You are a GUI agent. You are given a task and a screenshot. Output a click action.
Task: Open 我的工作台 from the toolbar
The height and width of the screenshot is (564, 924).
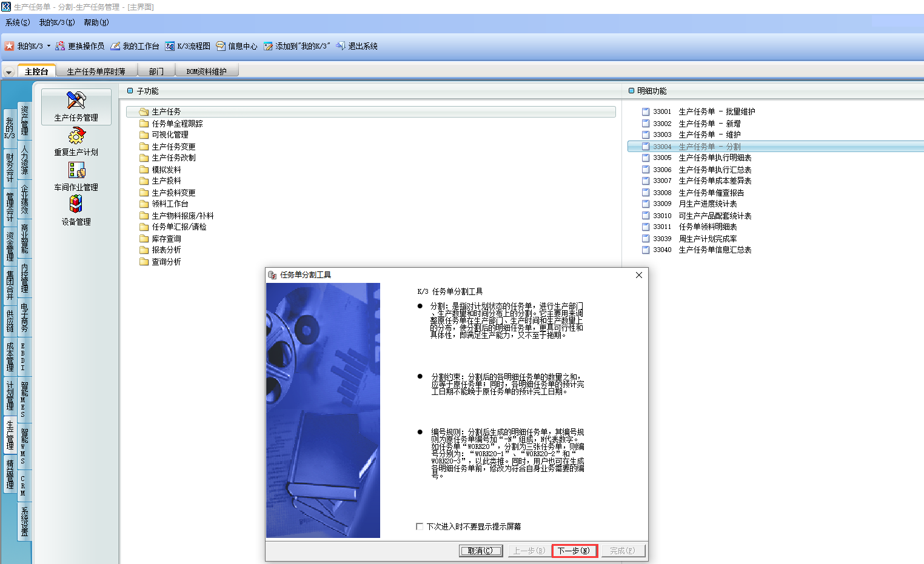coord(135,46)
